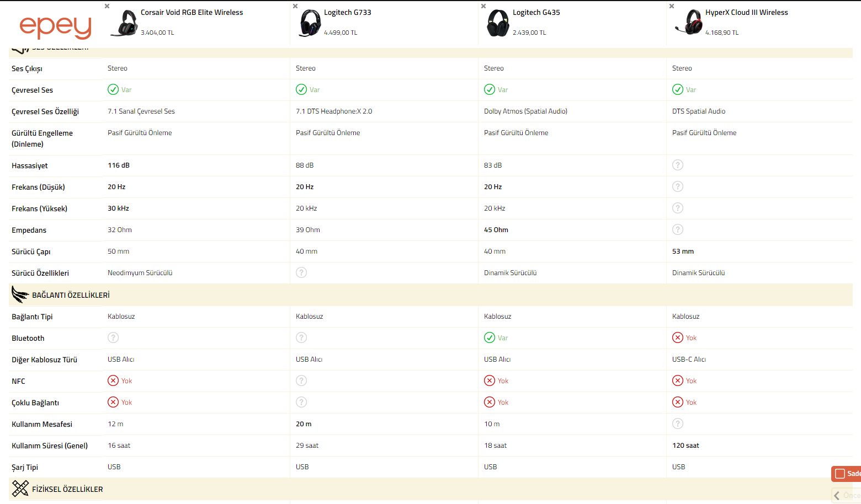Click the 'USB-C Alıcı' value

pos(689,360)
